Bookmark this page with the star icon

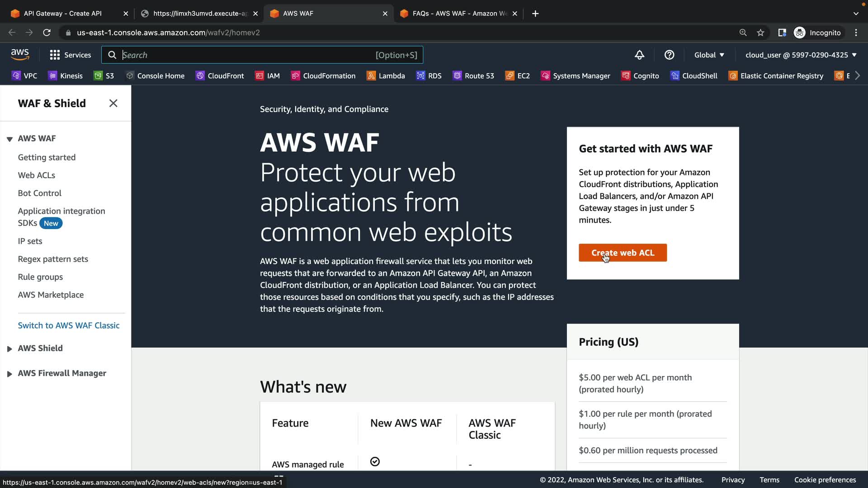tap(760, 33)
